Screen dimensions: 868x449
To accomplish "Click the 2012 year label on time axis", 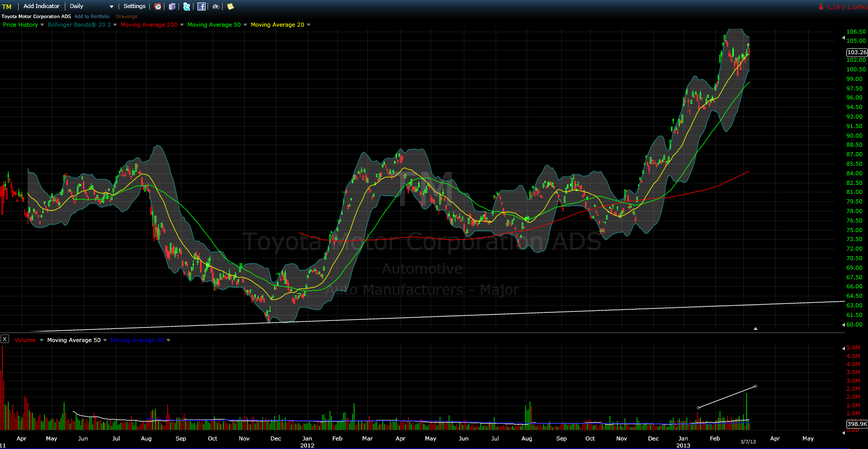I will point(307,445).
